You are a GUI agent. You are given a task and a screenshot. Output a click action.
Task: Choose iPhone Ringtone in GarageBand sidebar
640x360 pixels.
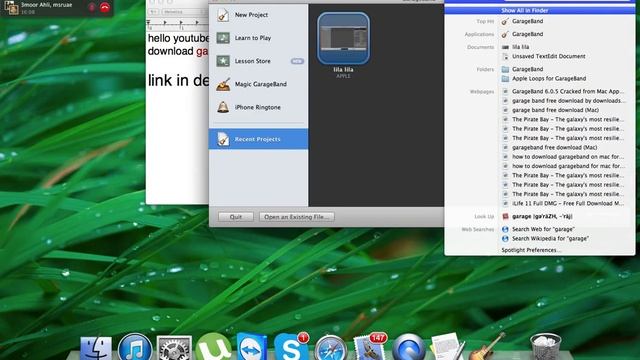click(x=258, y=107)
